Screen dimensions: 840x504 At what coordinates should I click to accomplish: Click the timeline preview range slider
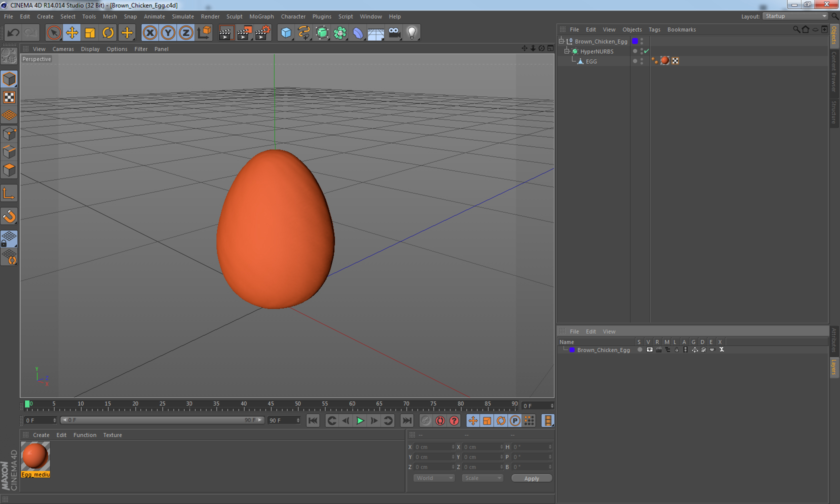(162, 420)
